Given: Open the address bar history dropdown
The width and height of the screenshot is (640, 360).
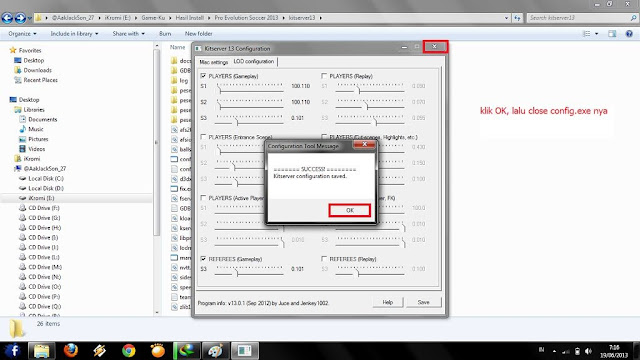Looking at the screenshot, I should (506, 18).
